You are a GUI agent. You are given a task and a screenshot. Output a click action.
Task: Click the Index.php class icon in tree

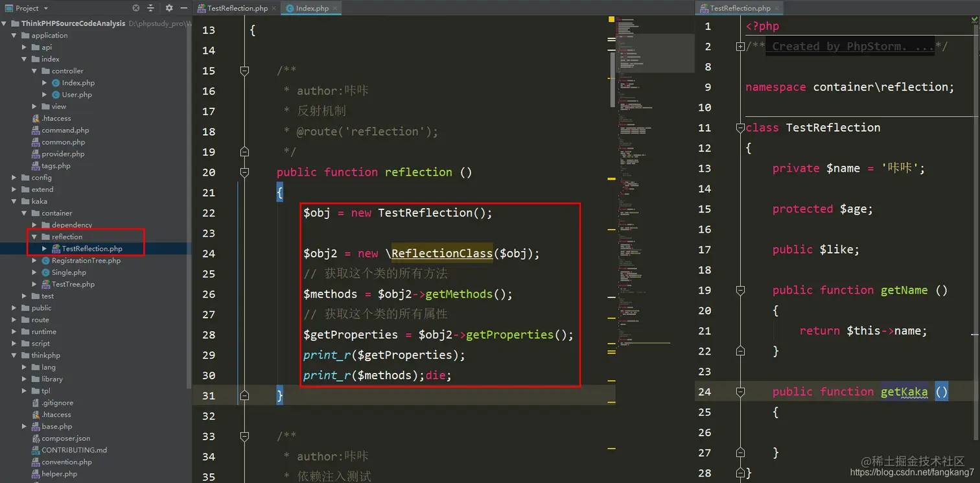pyautogui.click(x=56, y=83)
